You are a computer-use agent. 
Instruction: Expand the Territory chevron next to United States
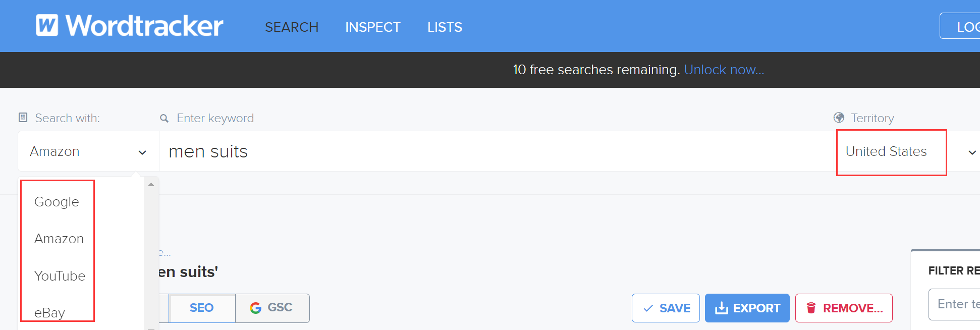click(971, 152)
